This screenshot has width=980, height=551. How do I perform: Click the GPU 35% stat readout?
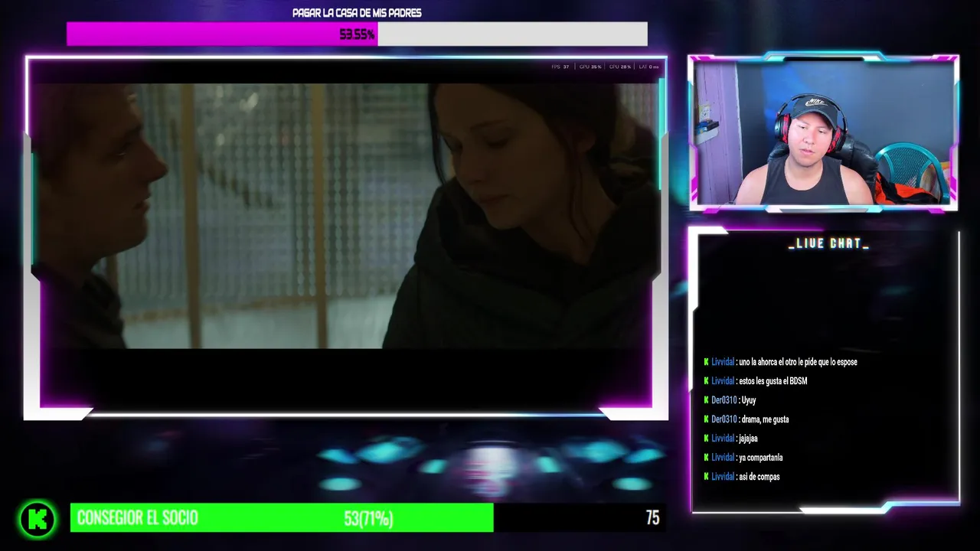coord(590,67)
